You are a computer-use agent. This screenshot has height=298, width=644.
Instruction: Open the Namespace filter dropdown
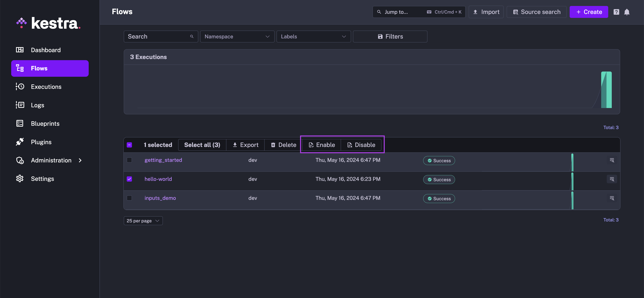[237, 36]
